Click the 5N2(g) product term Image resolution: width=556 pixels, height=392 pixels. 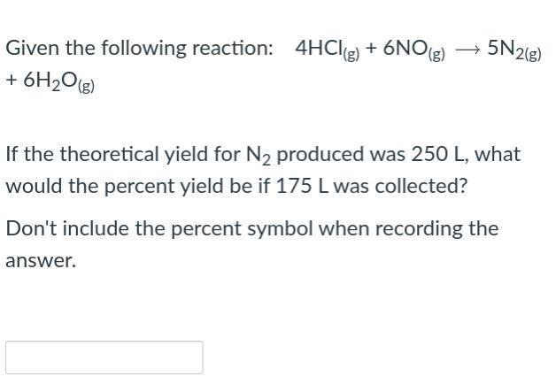513,50
